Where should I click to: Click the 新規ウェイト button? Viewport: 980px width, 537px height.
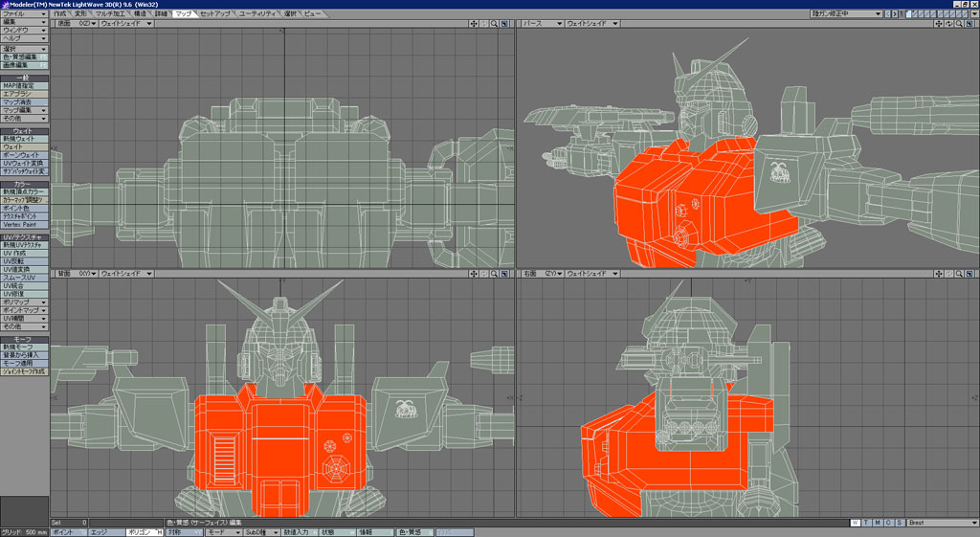[x=24, y=139]
